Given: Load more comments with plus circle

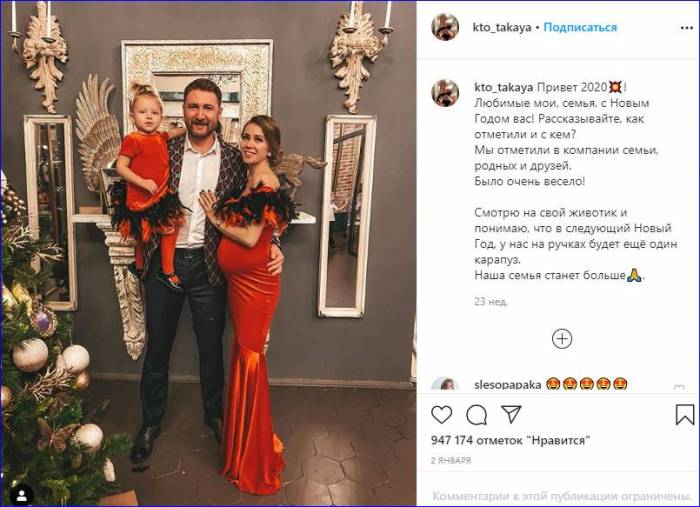Looking at the screenshot, I should (x=562, y=339).
